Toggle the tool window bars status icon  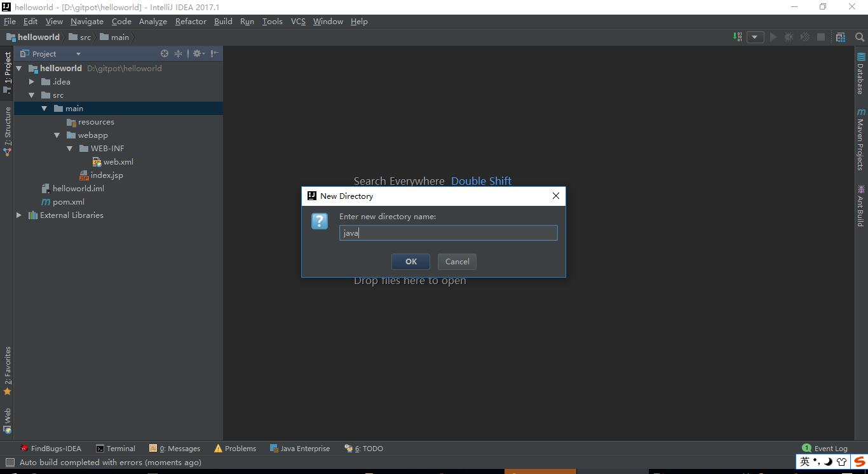[x=10, y=463]
